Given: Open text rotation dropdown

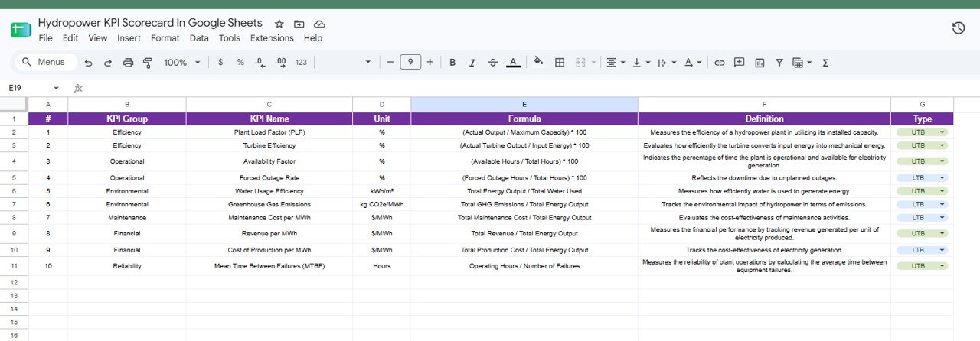Looking at the screenshot, I should click(x=692, y=63).
